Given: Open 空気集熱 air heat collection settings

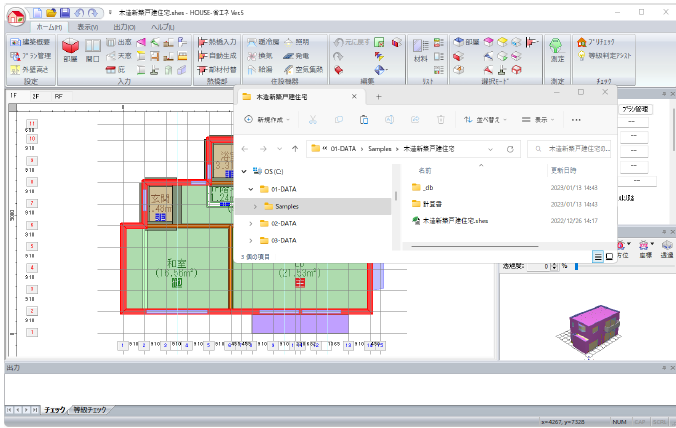Looking at the screenshot, I should [x=304, y=69].
